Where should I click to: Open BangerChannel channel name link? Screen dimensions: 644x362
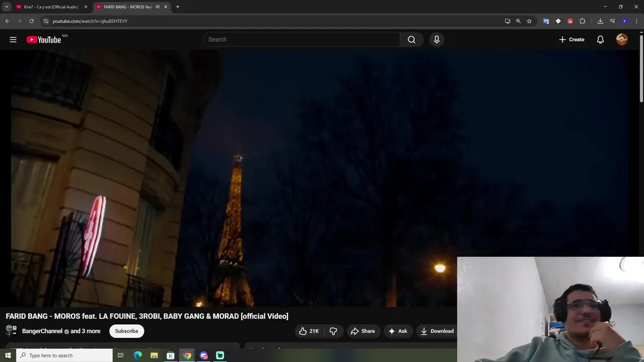pyautogui.click(x=42, y=331)
